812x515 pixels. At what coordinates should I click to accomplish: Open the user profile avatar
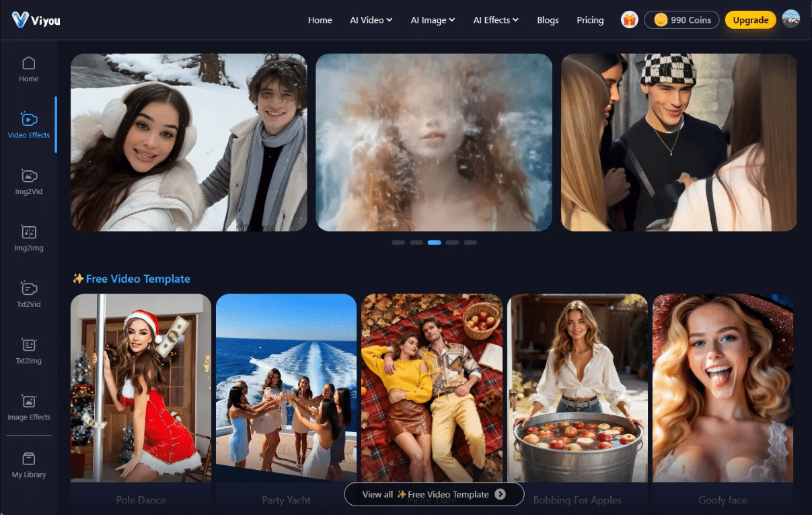(790, 20)
